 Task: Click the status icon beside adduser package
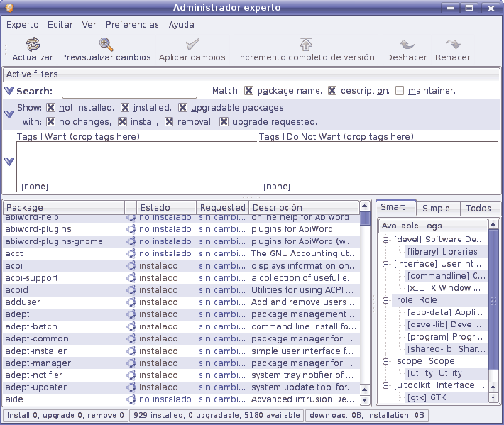pos(131,302)
